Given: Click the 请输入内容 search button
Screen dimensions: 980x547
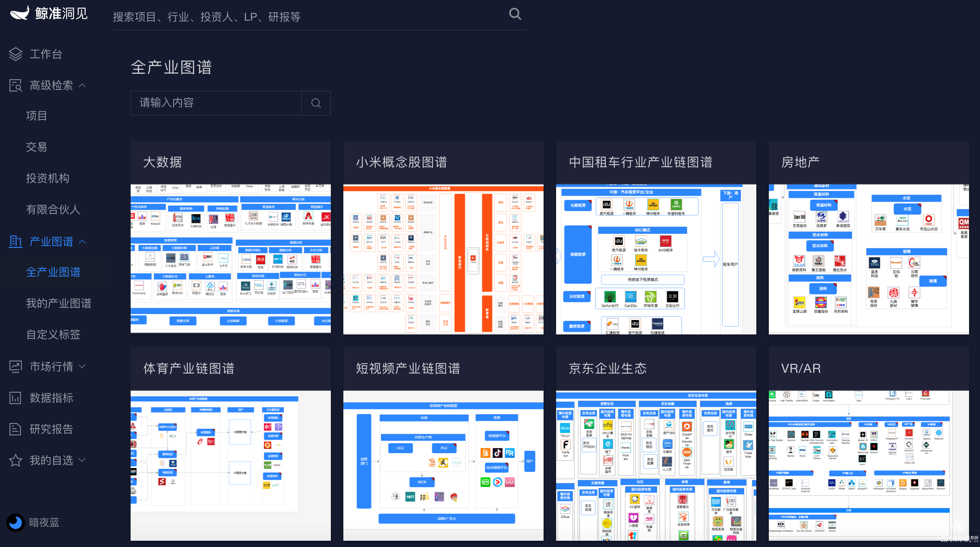Looking at the screenshot, I should [x=316, y=103].
